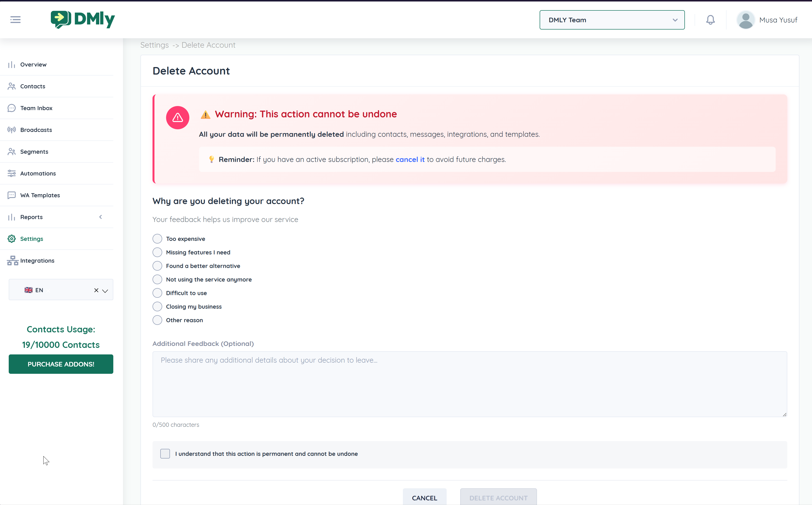Click the cancel it subscription link
The width and height of the screenshot is (812, 505).
point(410,159)
